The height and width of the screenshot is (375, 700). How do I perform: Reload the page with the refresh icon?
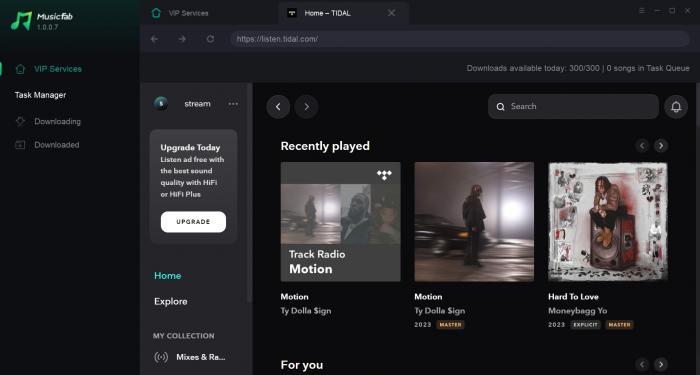(x=210, y=39)
